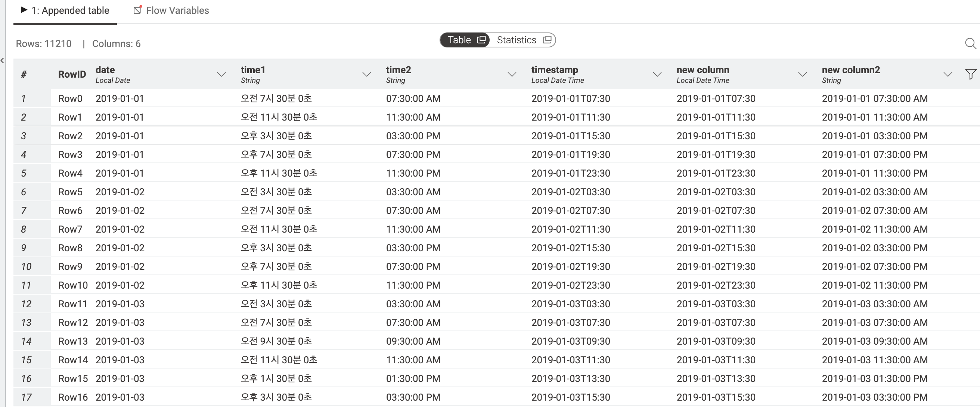
Task: Expand the time1 column dropdown
Action: point(366,74)
